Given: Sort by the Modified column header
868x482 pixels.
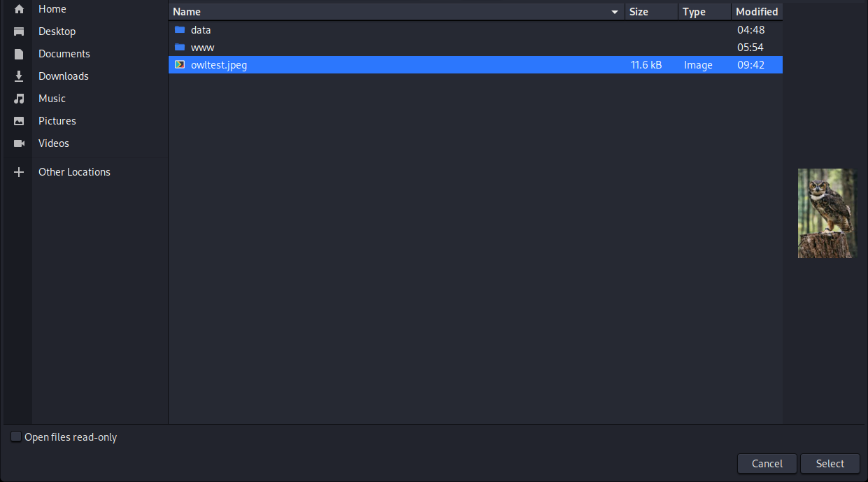Looking at the screenshot, I should [x=757, y=11].
